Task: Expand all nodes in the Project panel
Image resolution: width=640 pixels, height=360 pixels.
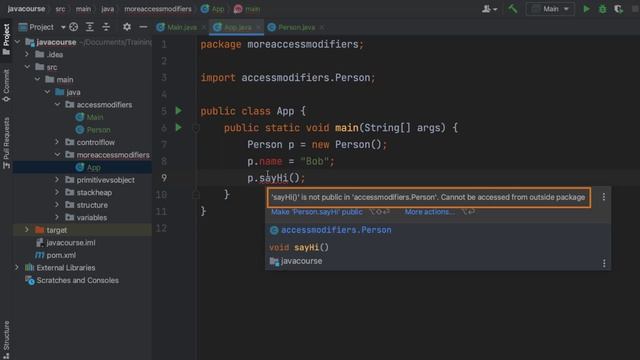Action: [x=89, y=27]
